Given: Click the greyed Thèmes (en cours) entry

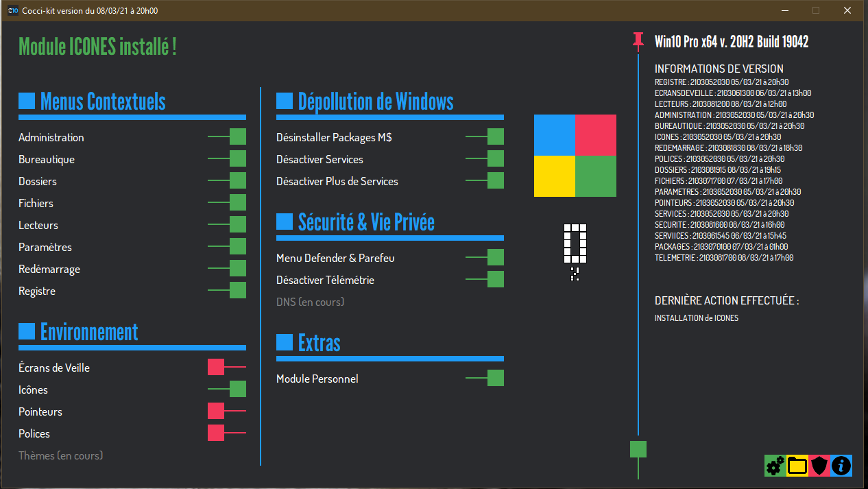Looking at the screenshot, I should coord(61,455).
